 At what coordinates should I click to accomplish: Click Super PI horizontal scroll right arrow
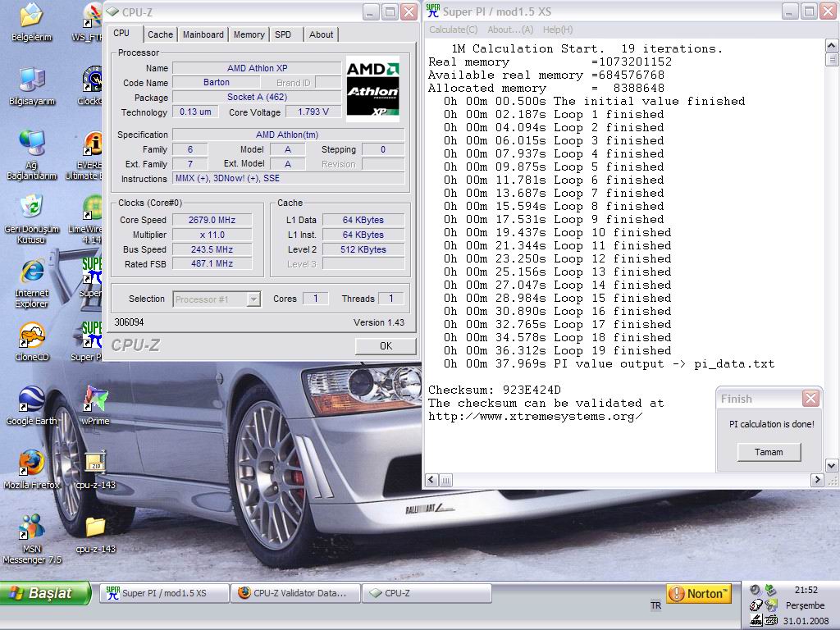[817, 480]
